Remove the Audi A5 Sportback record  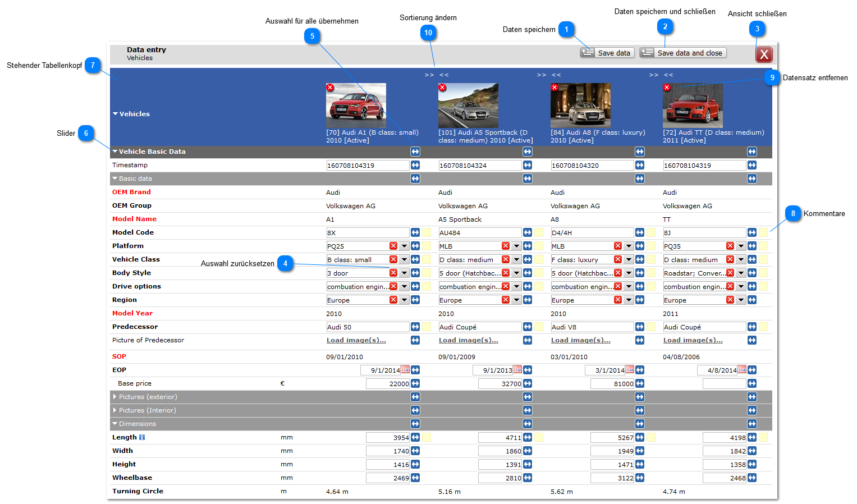tap(442, 88)
